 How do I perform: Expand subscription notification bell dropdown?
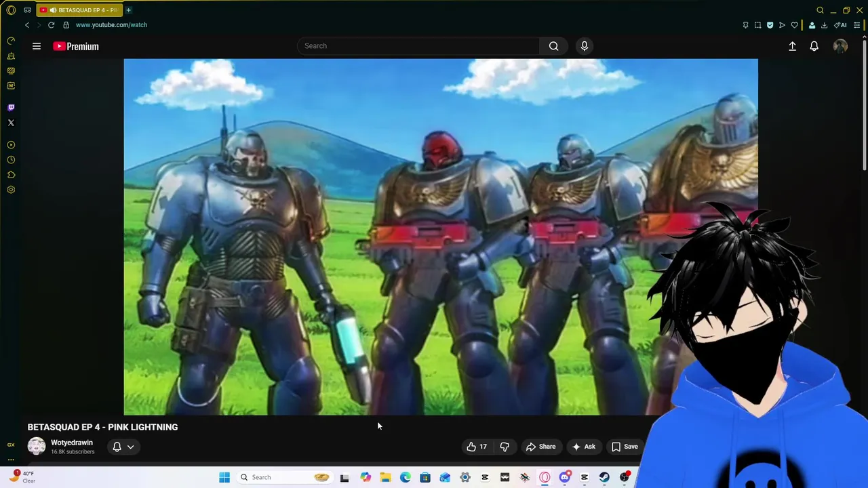tap(123, 447)
